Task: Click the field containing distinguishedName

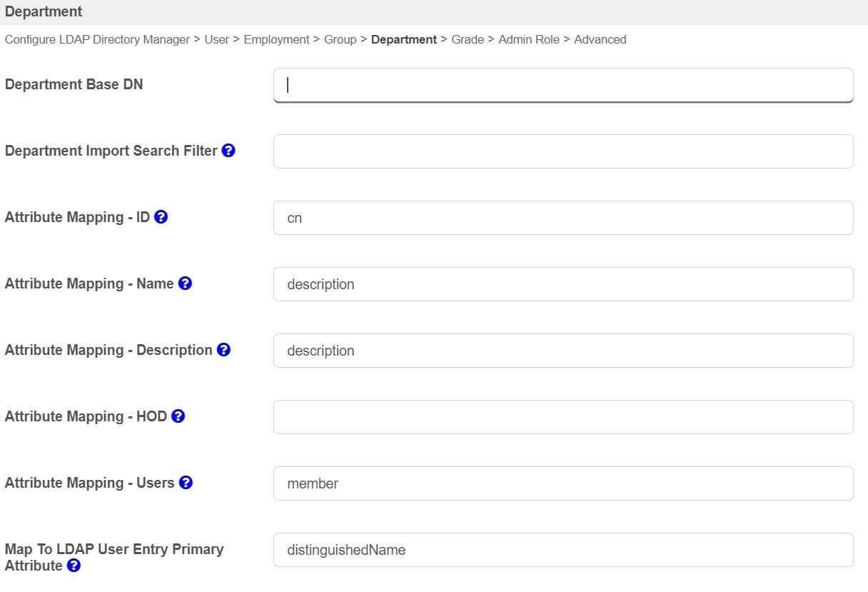Action: pyautogui.click(x=562, y=550)
